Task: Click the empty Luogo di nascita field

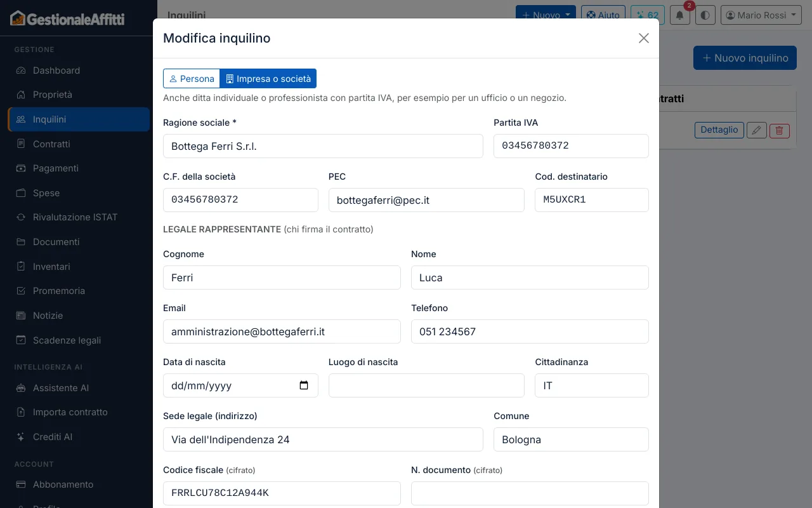Action: point(426,385)
